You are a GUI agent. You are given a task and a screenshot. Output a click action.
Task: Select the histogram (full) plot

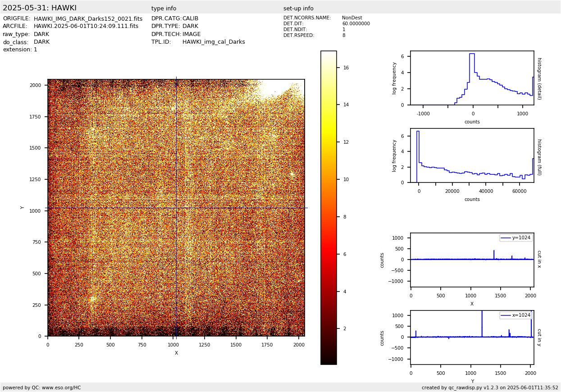pos(472,155)
